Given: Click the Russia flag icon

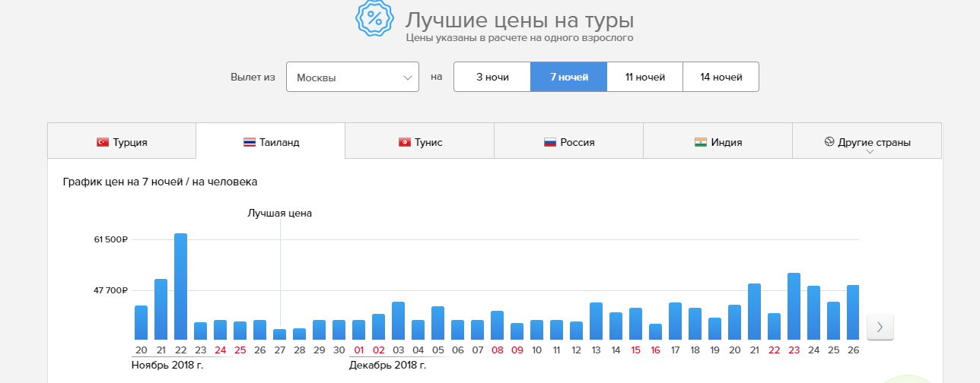Looking at the screenshot, I should pos(550,142).
